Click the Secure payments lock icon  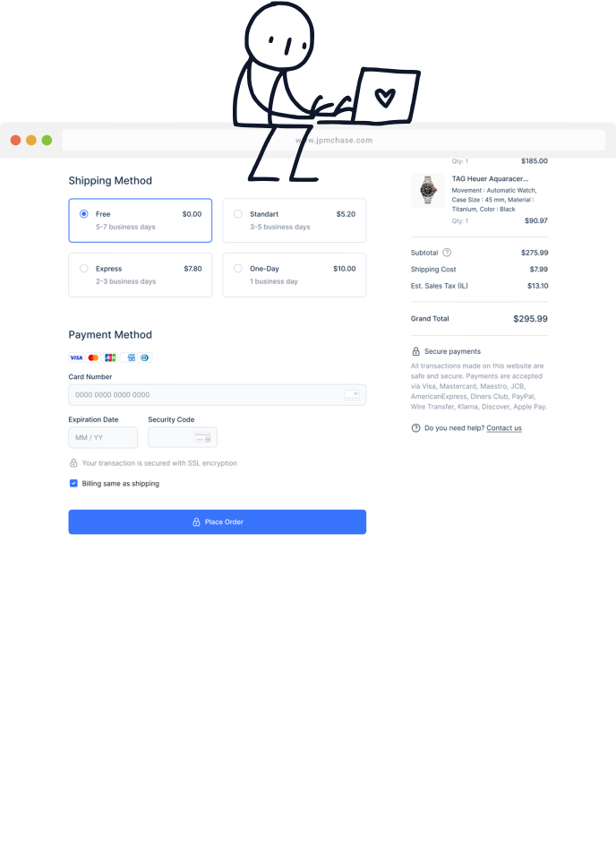pyautogui.click(x=415, y=351)
